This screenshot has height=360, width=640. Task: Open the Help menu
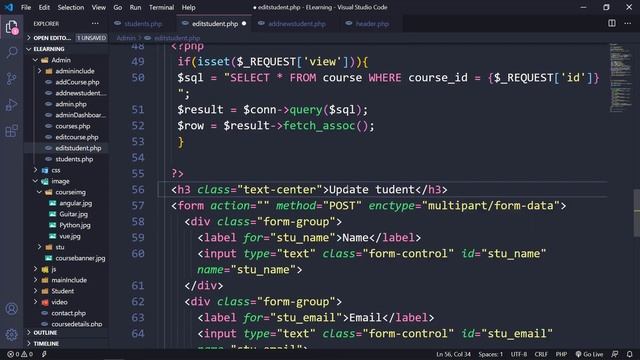click(x=188, y=7)
